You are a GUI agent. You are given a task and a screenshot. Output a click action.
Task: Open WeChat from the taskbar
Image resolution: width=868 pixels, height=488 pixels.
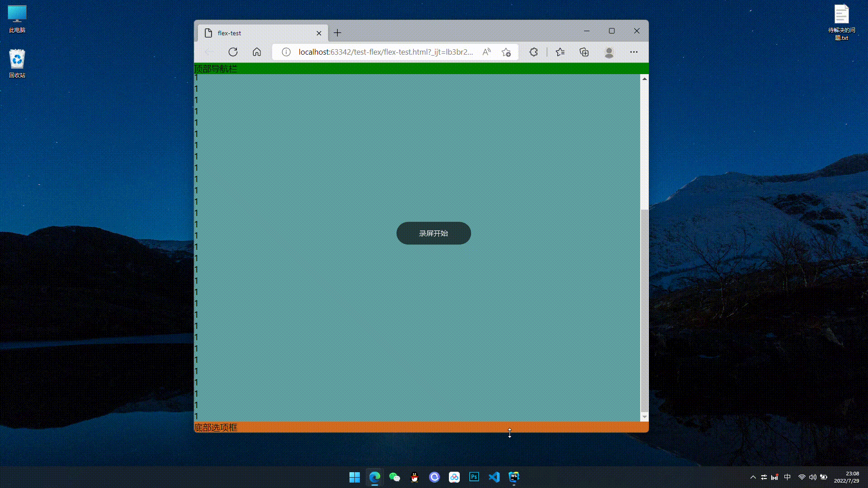coord(394,477)
